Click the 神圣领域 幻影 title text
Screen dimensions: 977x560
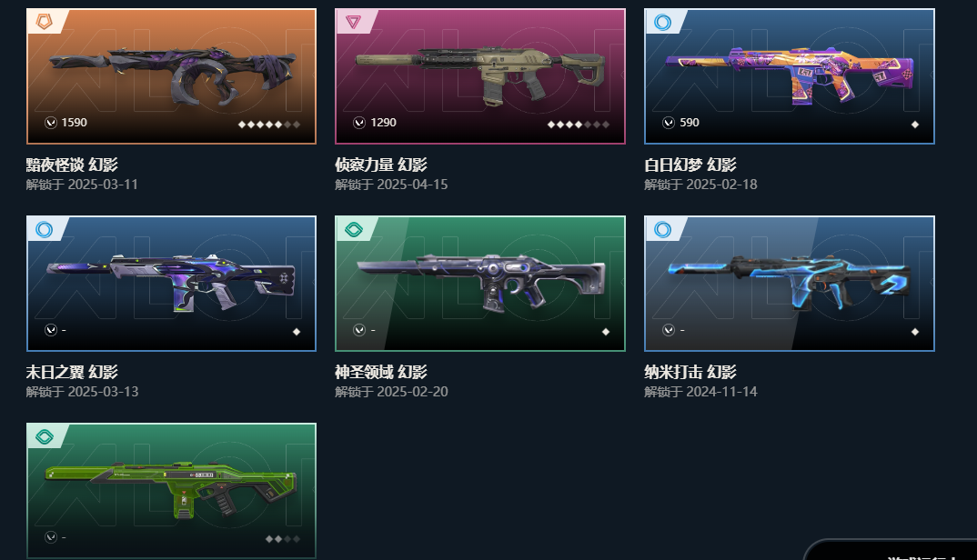point(381,372)
